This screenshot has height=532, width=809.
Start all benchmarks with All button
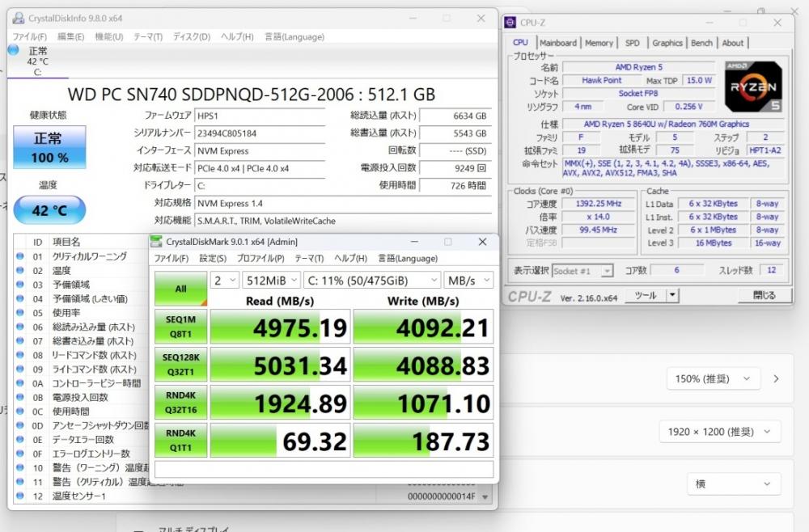(x=180, y=289)
